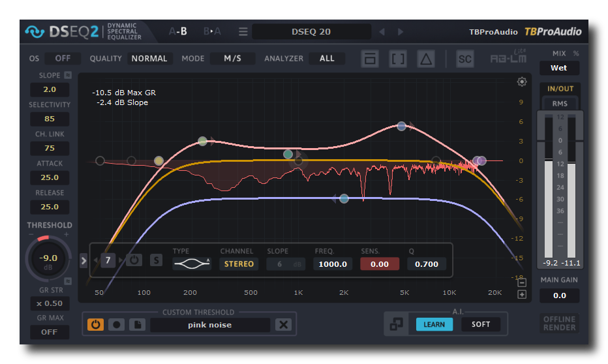Open pink noise custom threshold selector
This screenshot has width=608, height=364.
pos(210,325)
